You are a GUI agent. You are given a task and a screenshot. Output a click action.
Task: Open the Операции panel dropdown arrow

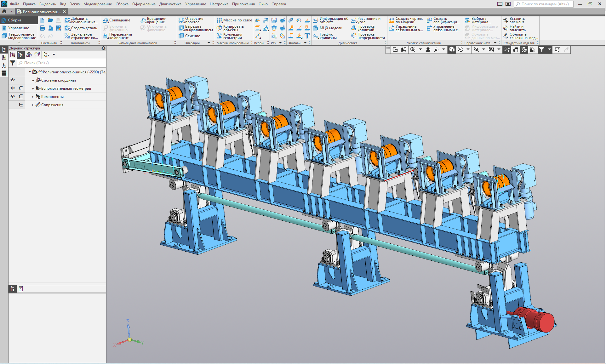click(x=209, y=43)
